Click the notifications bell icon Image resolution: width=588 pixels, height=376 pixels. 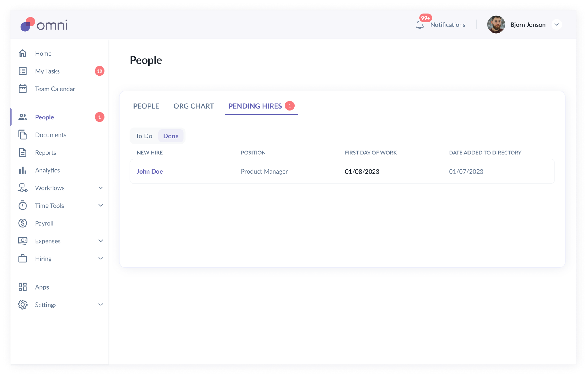pos(420,25)
